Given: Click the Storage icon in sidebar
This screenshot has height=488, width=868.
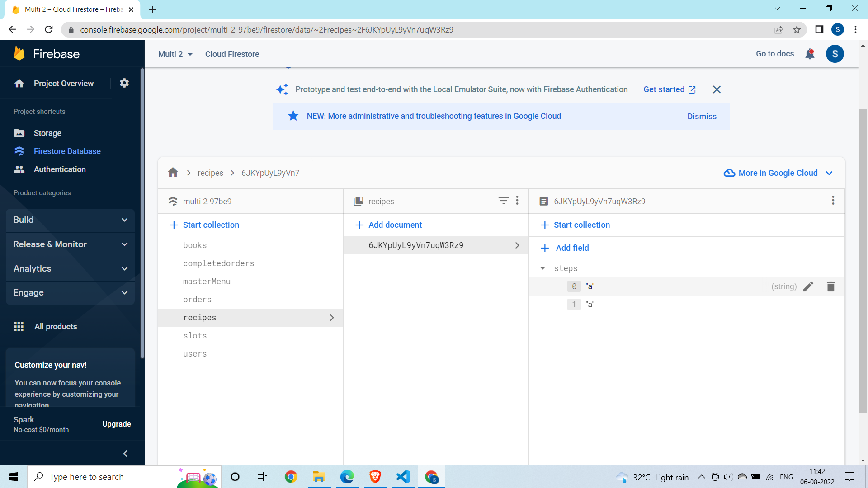Looking at the screenshot, I should coord(20,133).
